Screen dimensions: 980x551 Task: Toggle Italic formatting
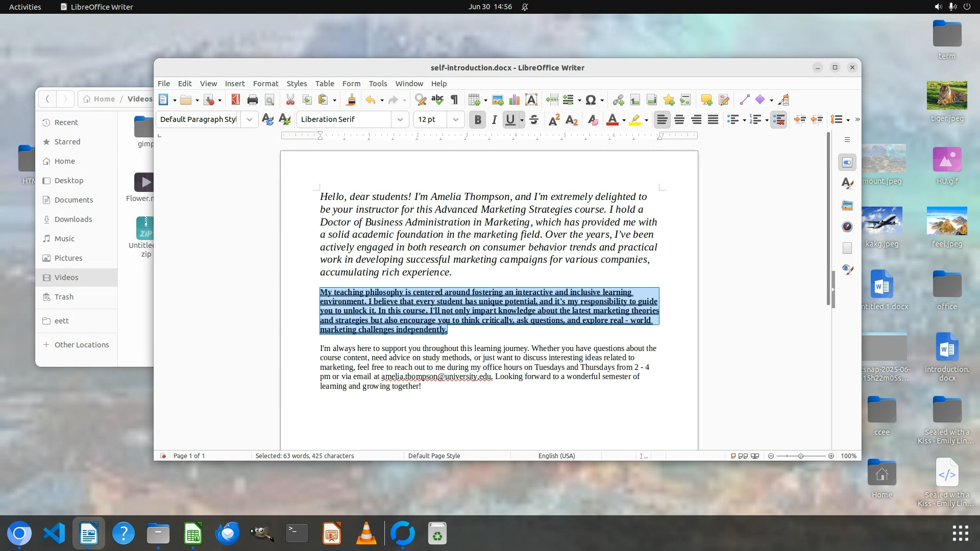click(494, 120)
